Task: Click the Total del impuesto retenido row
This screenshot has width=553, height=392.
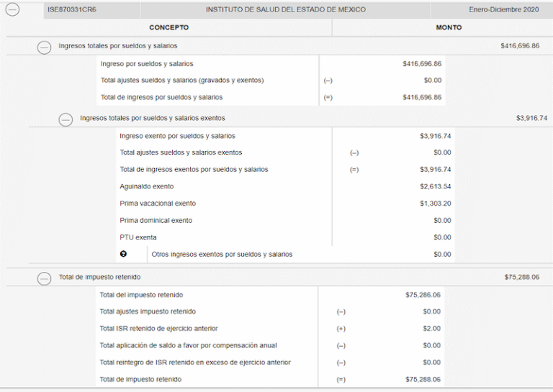Action: coord(270,295)
